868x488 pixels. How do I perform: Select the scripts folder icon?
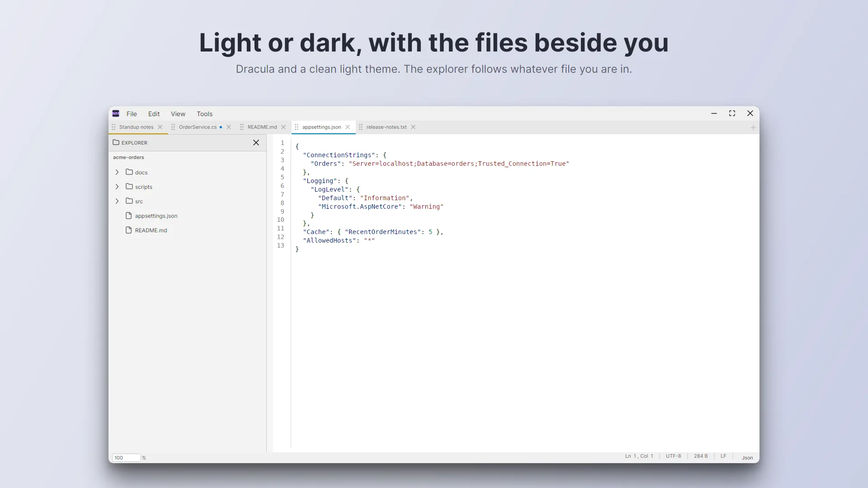(x=129, y=186)
